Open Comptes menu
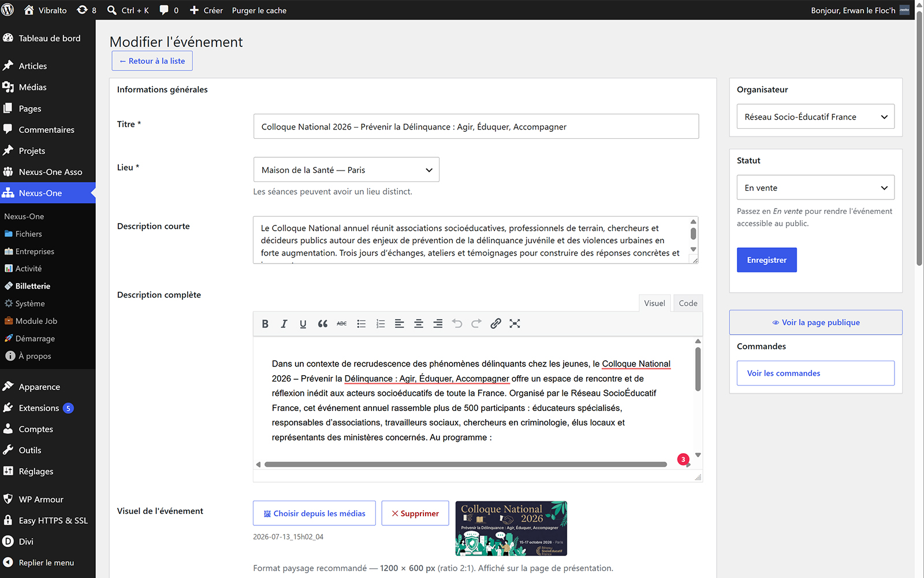 click(48, 429)
